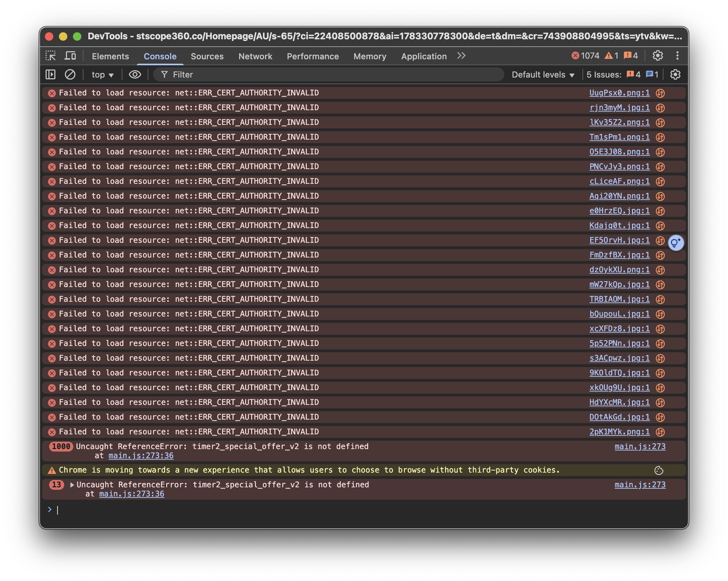Switch to the Network tab
This screenshot has width=728, height=581.
(255, 56)
